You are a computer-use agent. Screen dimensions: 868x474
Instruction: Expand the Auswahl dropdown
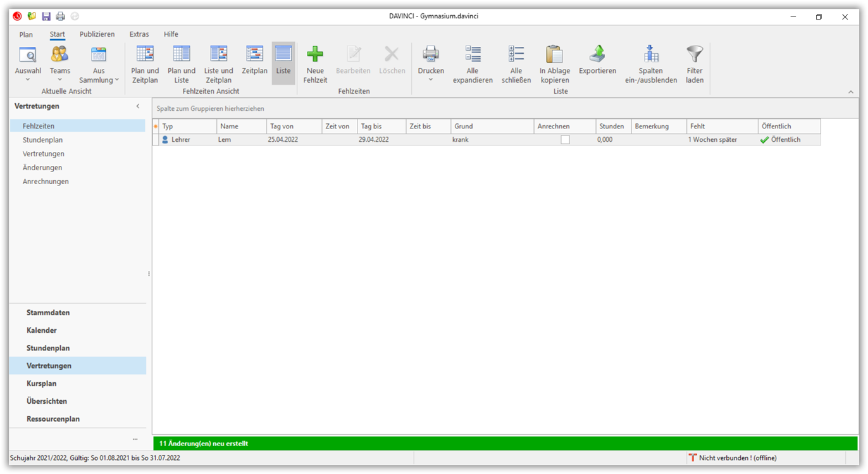coord(28,80)
